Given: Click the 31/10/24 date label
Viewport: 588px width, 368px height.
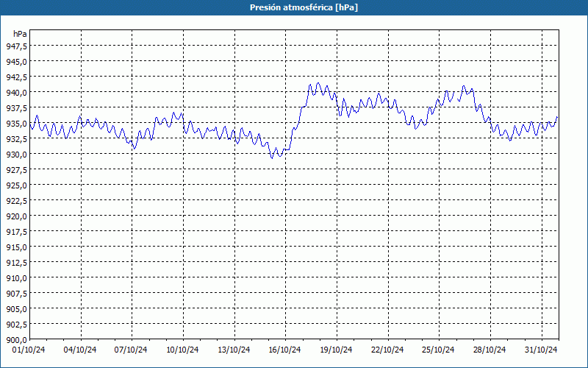Looking at the screenshot, I should (x=541, y=350).
